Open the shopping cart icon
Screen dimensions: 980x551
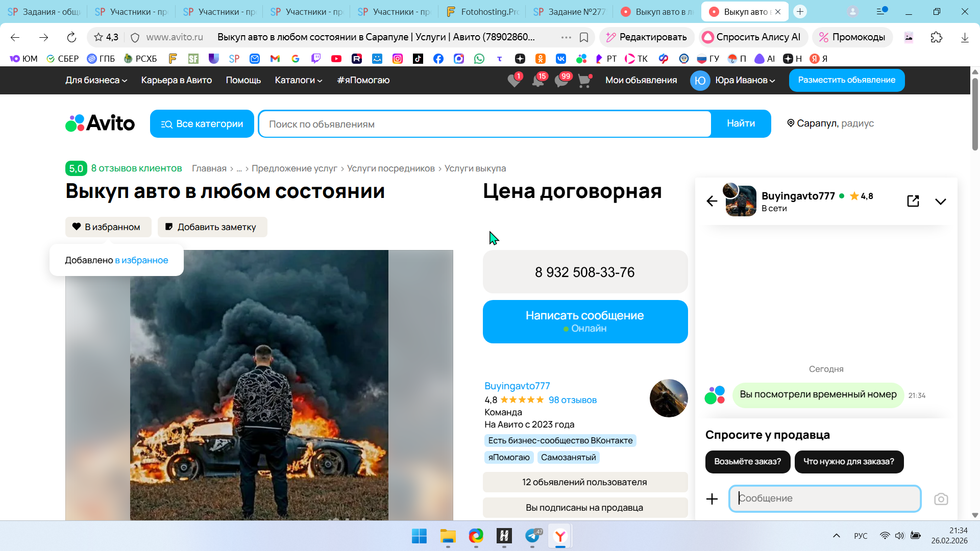[x=584, y=81]
